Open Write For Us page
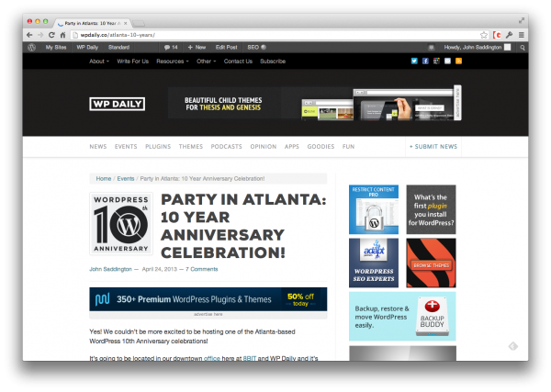 (x=133, y=62)
